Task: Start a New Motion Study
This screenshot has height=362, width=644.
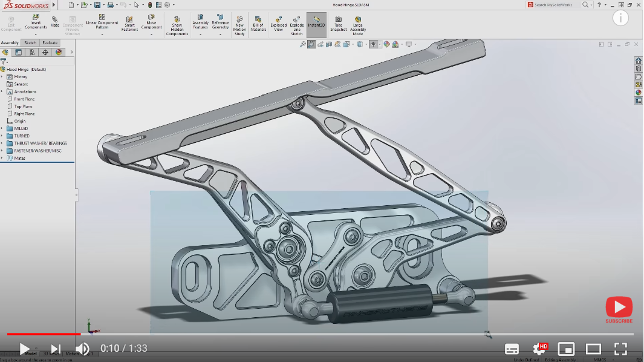Action: pyautogui.click(x=239, y=25)
